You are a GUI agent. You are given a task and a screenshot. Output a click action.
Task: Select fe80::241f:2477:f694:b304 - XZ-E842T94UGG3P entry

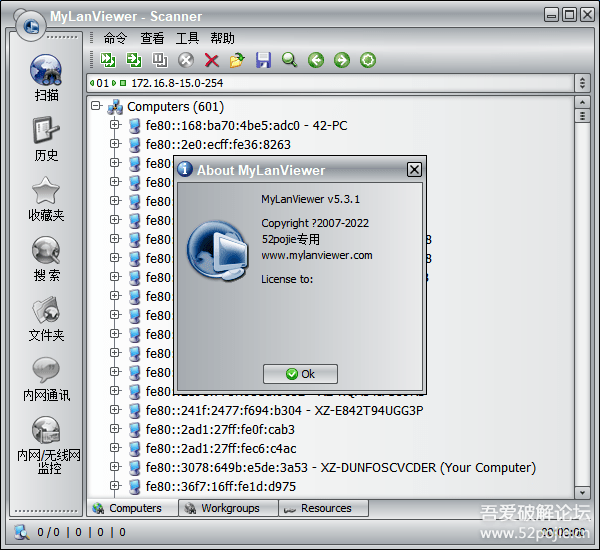pos(284,411)
